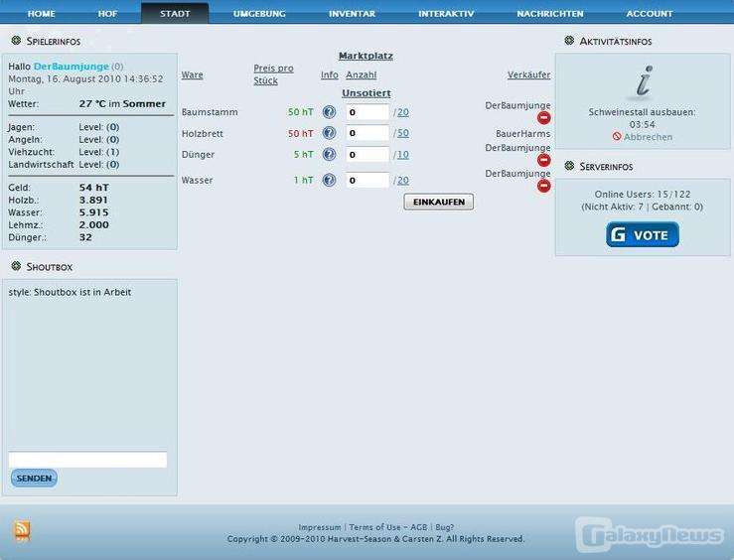This screenshot has height=560, width=734.
Task: Cancel construction via Abbrechen link
Action: click(x=648, y=137)
